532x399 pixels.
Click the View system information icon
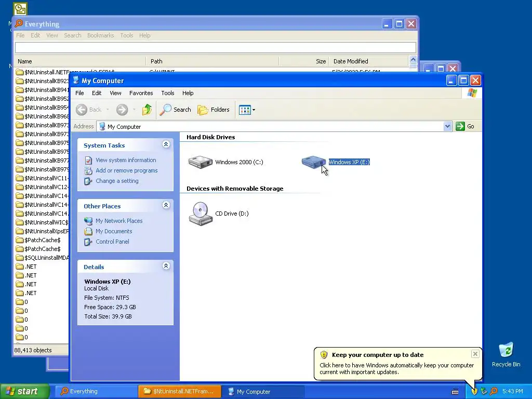(88, 160)
